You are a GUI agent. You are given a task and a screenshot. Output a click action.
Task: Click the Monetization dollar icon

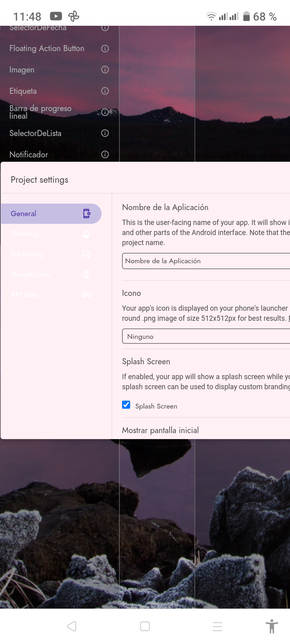[87, 275]
